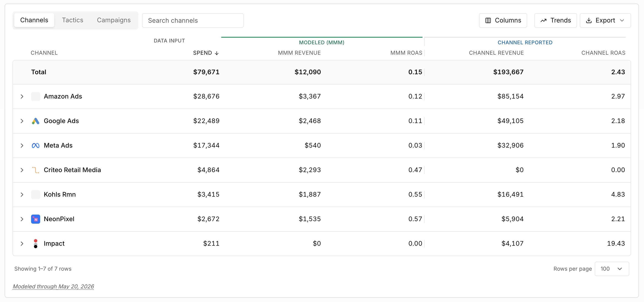Click the Kohls Rmn placeholder icon
The height and width of the screenshot is (302, 644).
coord(35,195)
